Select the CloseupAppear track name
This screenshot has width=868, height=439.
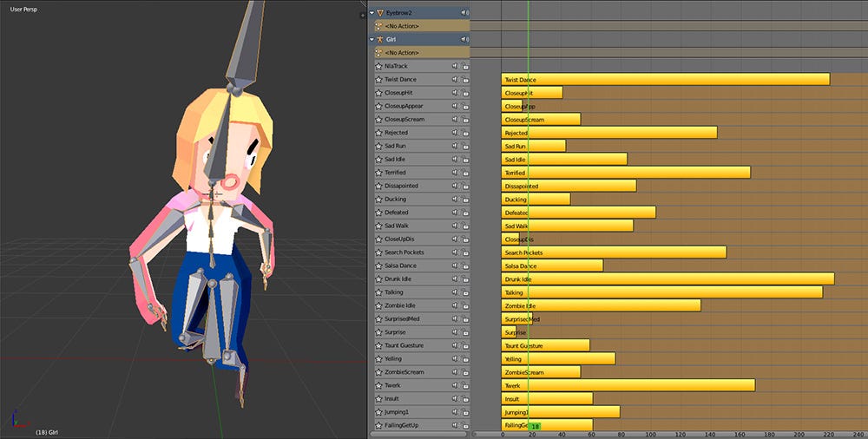[x=404, y=106]
